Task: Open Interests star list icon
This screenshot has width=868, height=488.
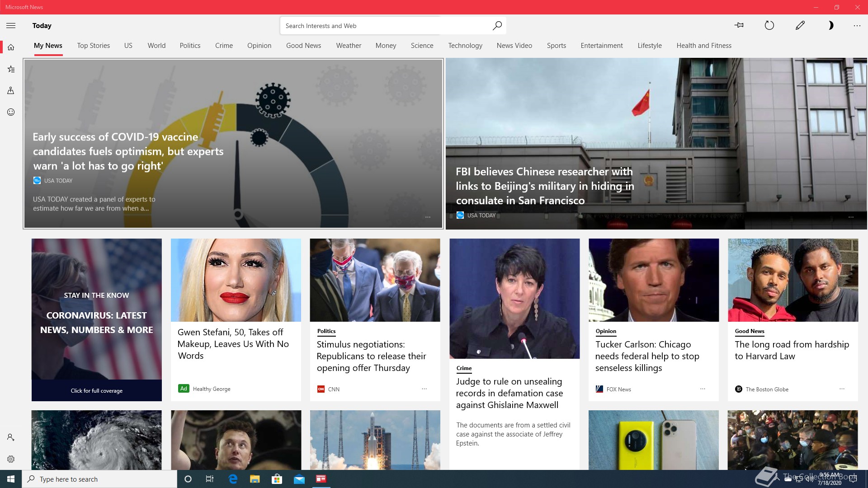Action: (11, 69)
